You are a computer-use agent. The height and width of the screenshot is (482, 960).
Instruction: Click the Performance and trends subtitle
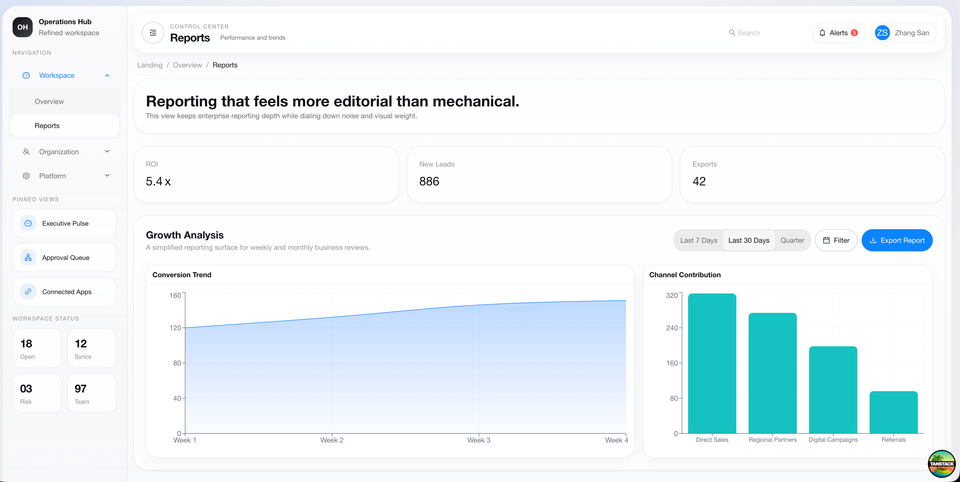tap(253, 38)
